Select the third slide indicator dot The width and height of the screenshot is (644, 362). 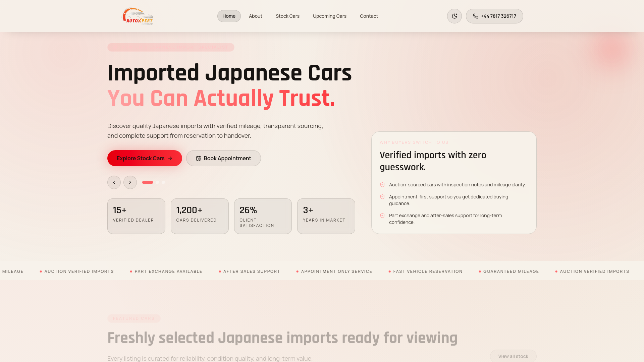pyautogui.click(x=163, y=182)
